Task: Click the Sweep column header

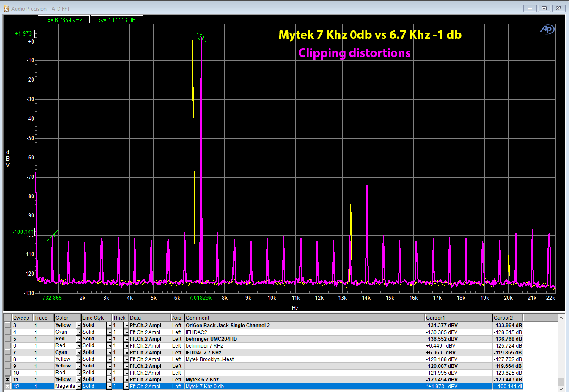Action: coord(22,318)
